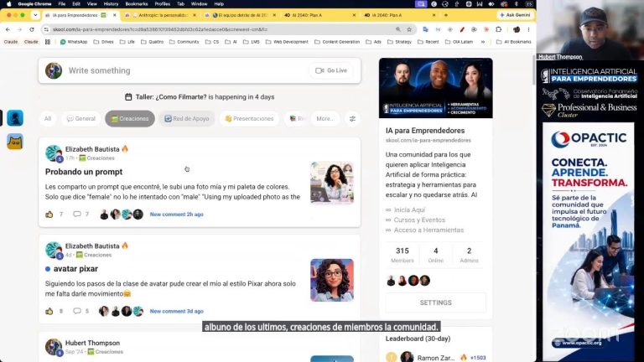Click New comment 3d ago link
The width and height of the screenshot is (644, 362).
177,311
